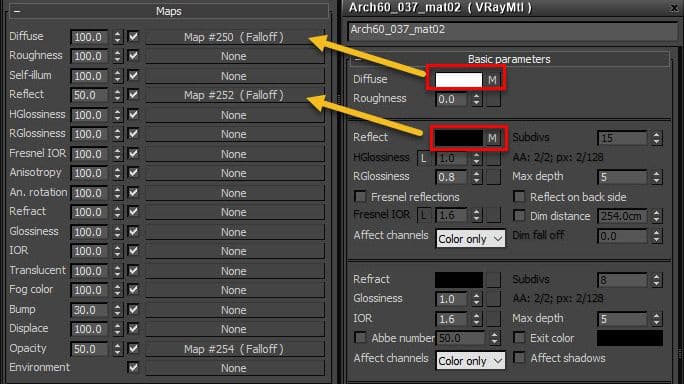Viewport: 684px width, 384px height.
Task: Click the Displace map None slot
Action: click(235, 329)
